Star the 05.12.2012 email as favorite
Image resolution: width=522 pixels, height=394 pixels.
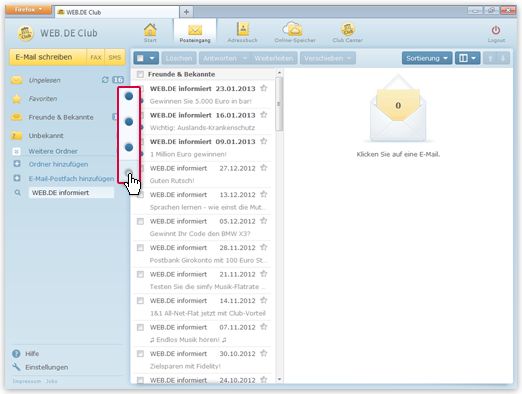click(264, 221)
